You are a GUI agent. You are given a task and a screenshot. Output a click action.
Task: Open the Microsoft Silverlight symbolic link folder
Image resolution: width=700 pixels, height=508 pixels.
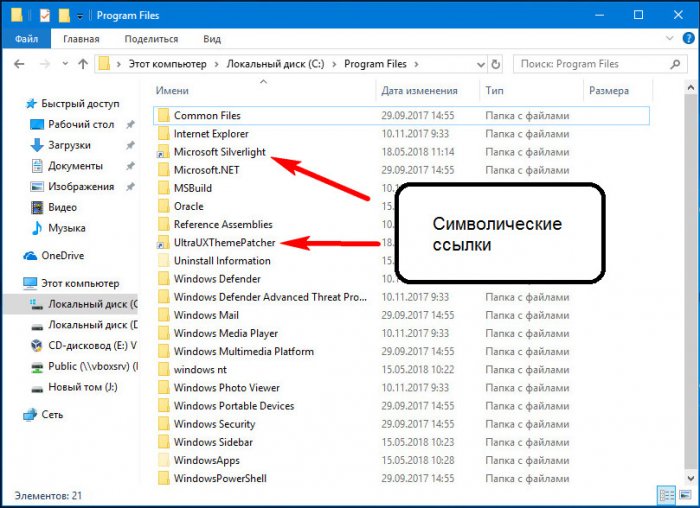pos(220,151)
